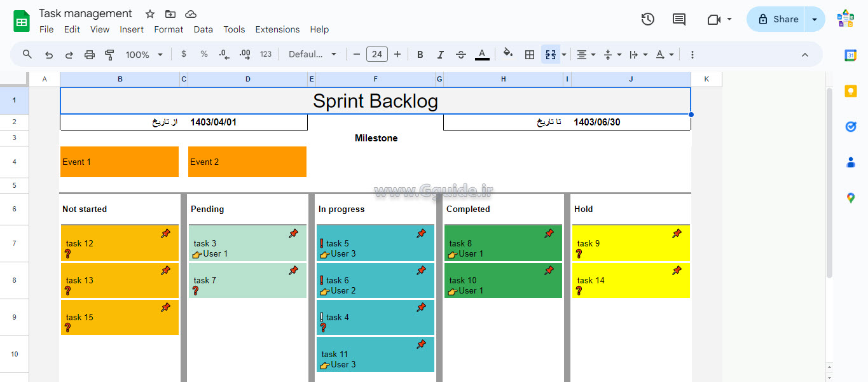
Task: Select the Print icon
Action: click(x=90, y=54)
